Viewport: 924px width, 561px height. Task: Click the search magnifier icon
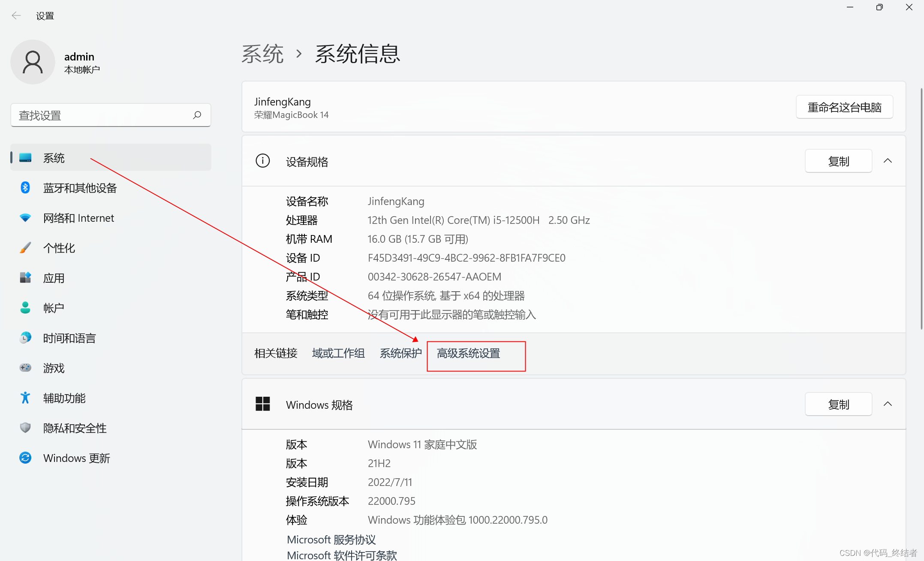tap(197, 115)
